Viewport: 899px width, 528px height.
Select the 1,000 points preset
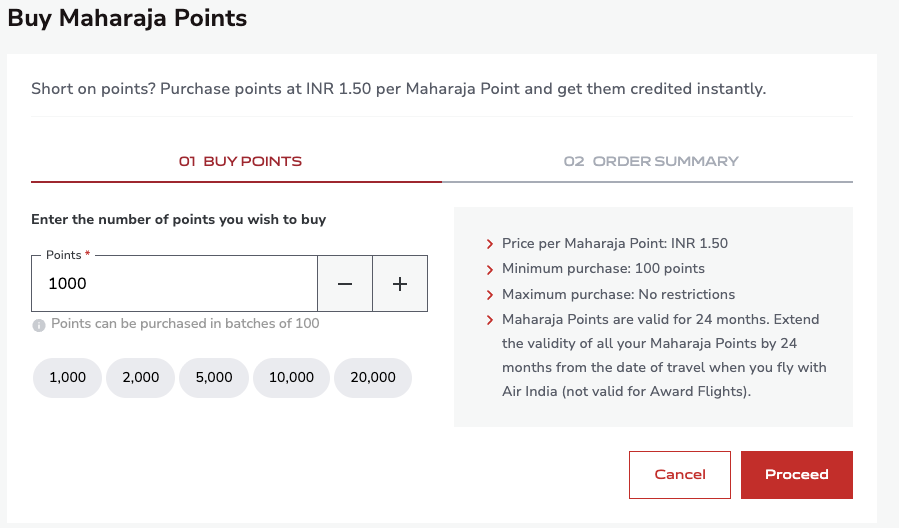tap(68, 378)
